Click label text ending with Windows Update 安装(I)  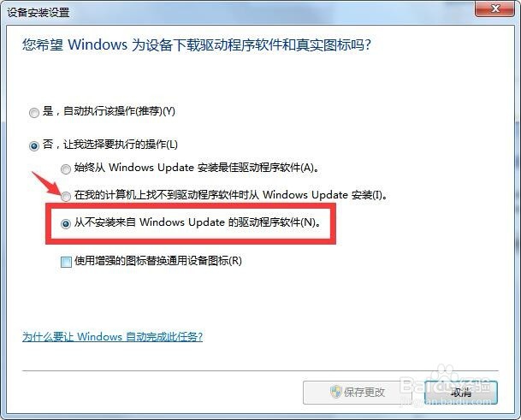231,194
